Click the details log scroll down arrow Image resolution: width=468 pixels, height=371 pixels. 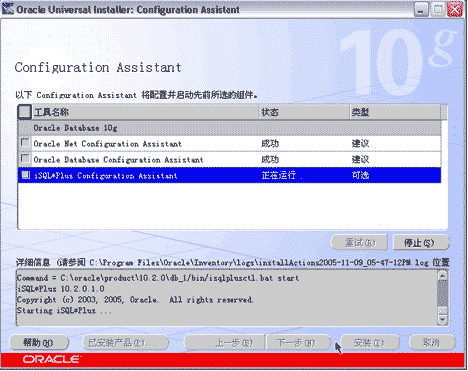(442, 320)
